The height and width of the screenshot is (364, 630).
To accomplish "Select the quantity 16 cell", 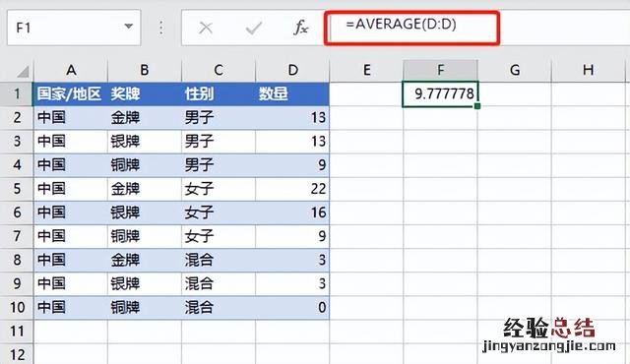I will (292, 212).
